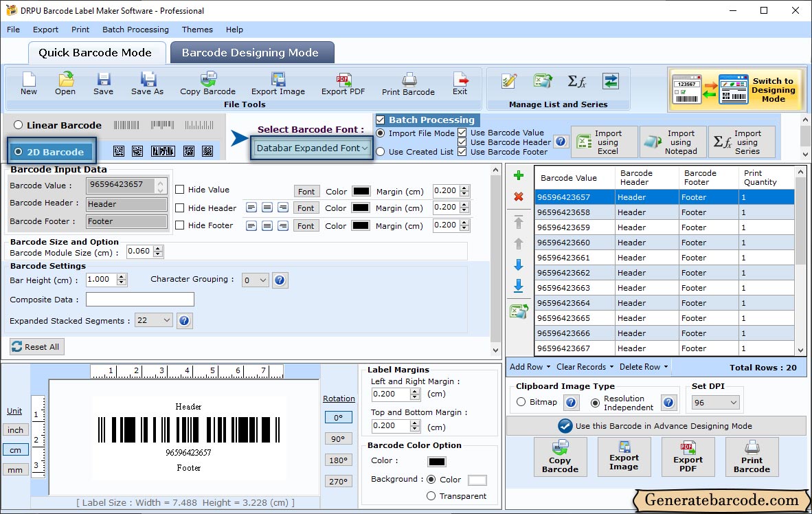
Task: Click Import using Excel
Action: tap(605, 142)
